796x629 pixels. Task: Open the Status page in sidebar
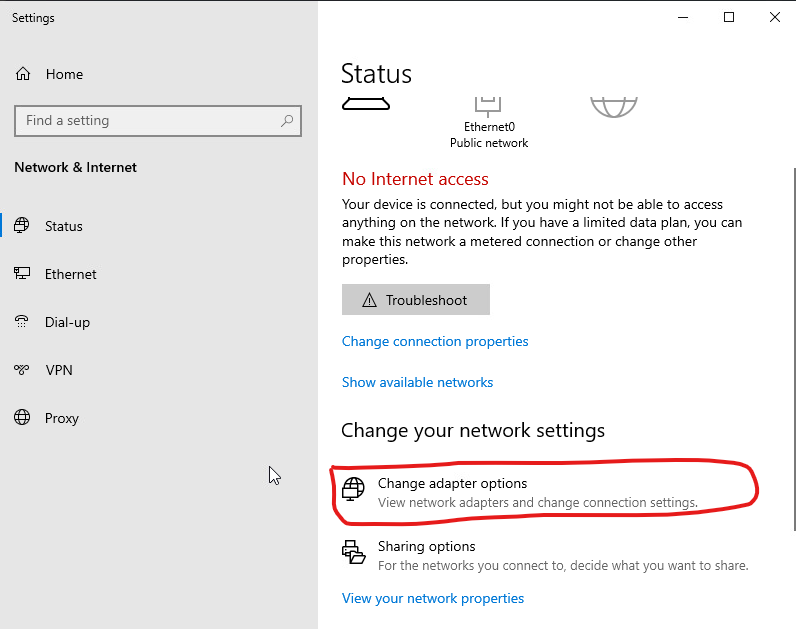(159, 226)
